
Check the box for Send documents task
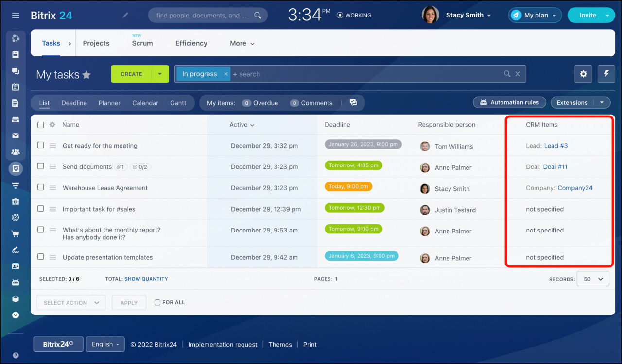pos(41,166)
